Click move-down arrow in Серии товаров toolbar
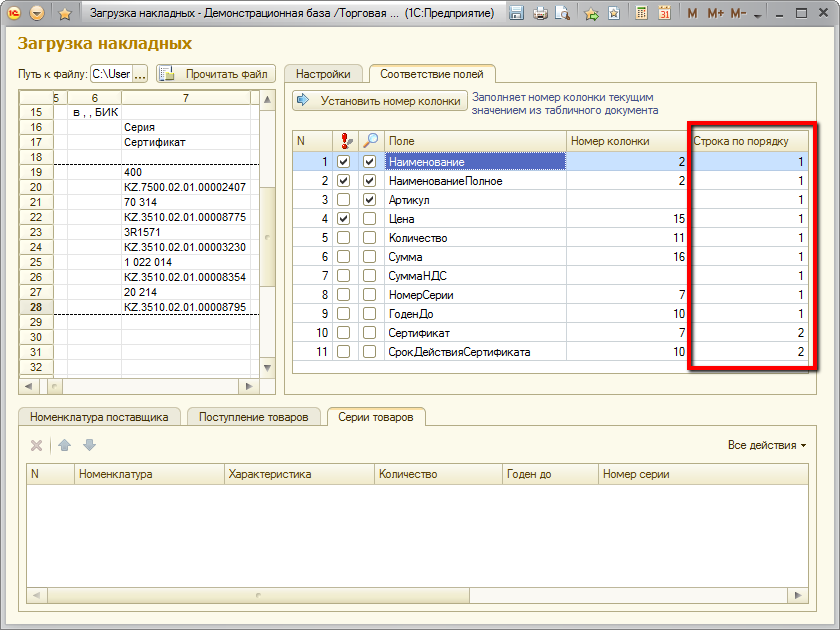The width and height of the screenshot is (840, 630). [89, 445]
